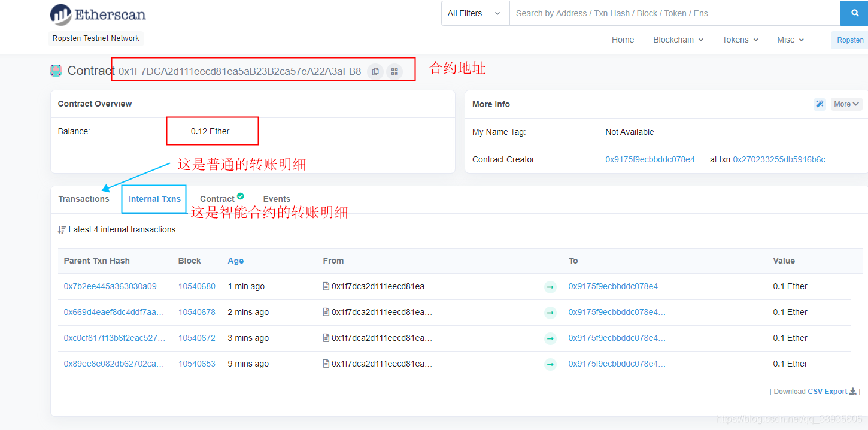Open block 10540680
The image size is (868, 430).
pyautogui.click(x=197, y=286)
